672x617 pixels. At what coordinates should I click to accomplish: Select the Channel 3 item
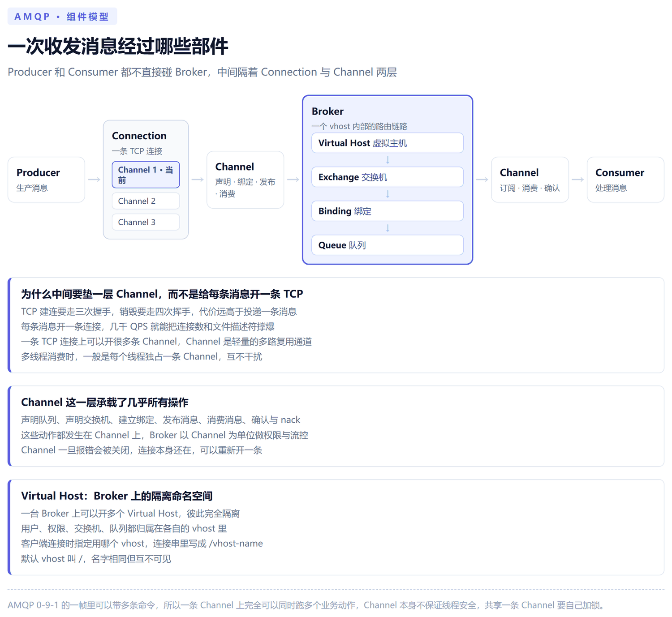(x=146, y=222)
